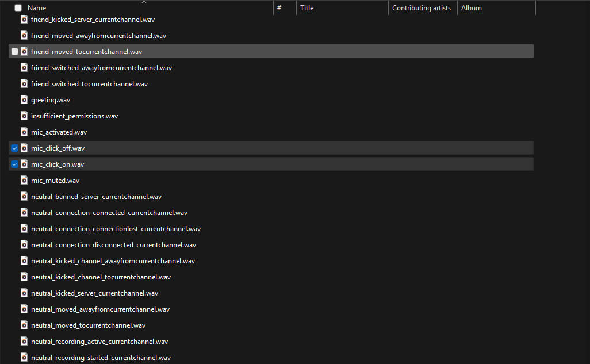This screenshot has width=590, height=364.
Task: Check the friend_moved_tocurrentchannel.wav checkbox
Action: pos(15,52)
